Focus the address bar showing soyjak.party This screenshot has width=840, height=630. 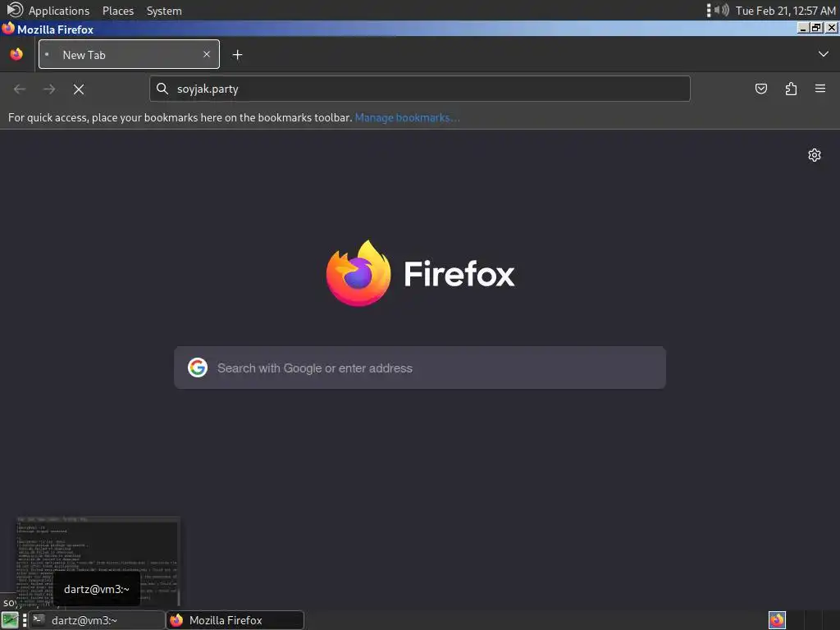420,89
